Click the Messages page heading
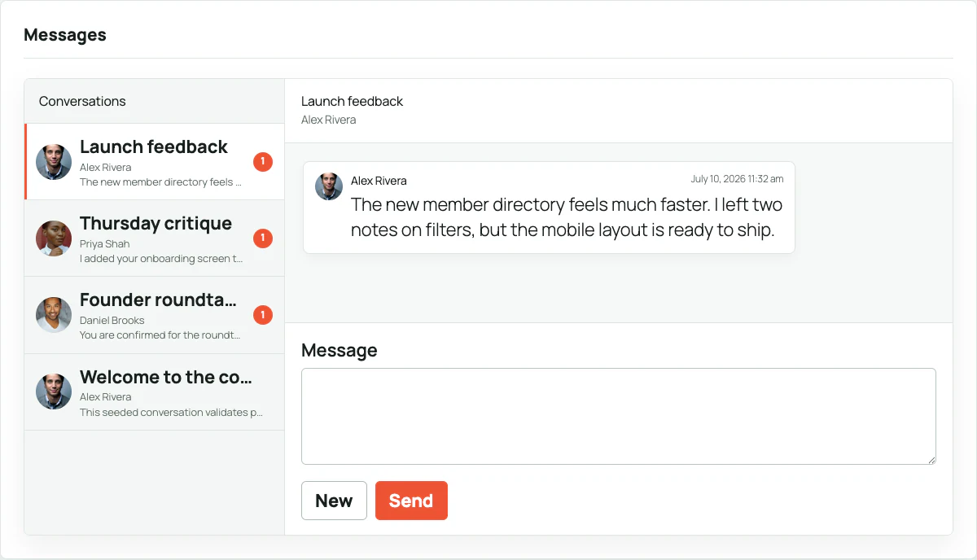Screen dimensions: 977x560 (65, 35)
